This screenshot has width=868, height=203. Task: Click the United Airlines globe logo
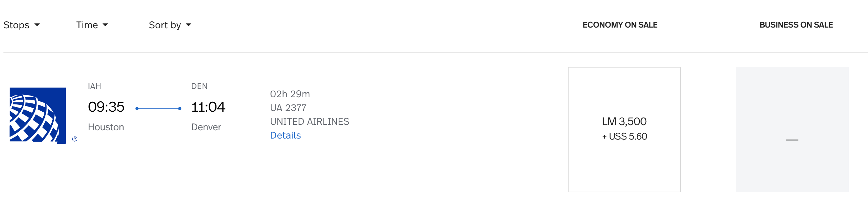pos(38,115)
